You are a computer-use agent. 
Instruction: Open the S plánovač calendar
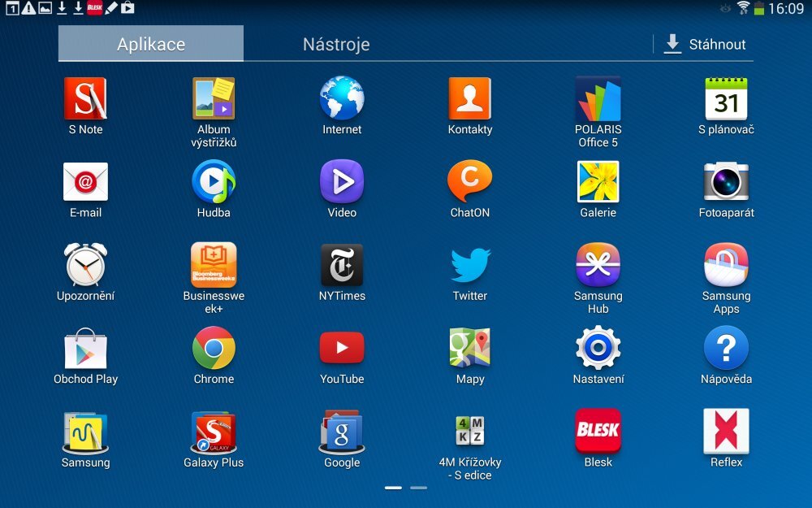click(x=726, y=98)
